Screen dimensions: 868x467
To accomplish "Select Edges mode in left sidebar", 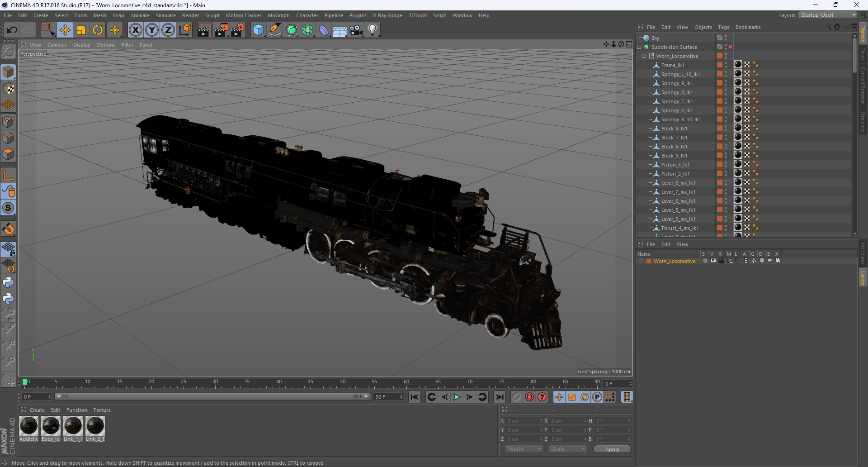I will click(x=9, y=138).
